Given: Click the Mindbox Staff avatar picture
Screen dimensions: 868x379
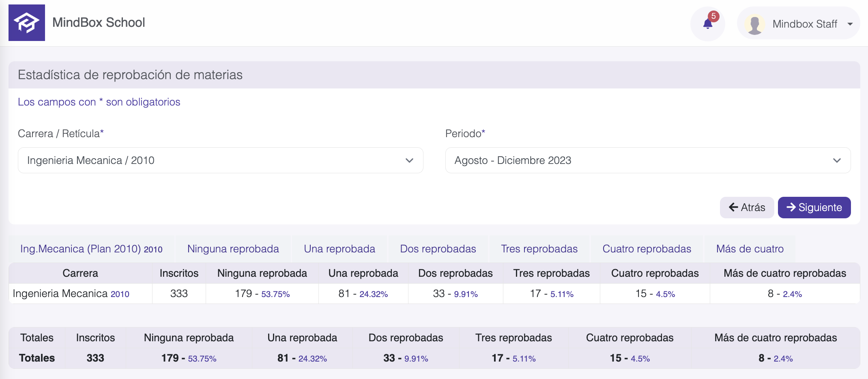Looking at the screenshot, I should 754,24.
